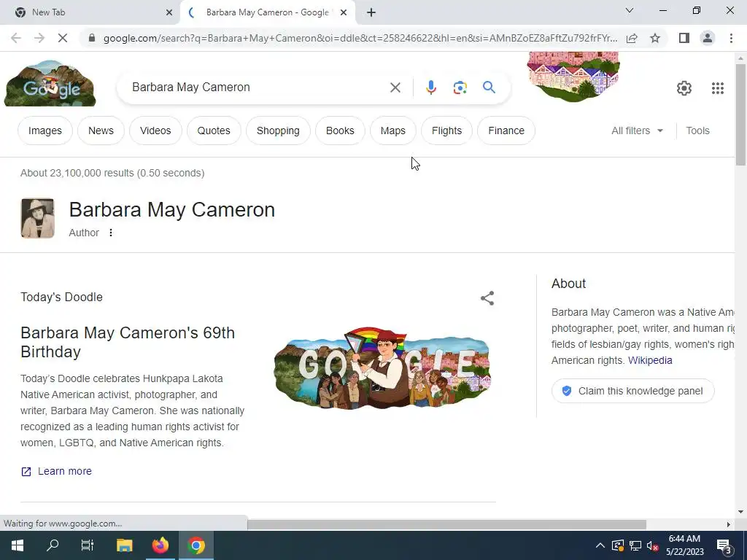Open Chrome side panel
The height and width of the screenshot is (560, 747).
pyautogui.click(x=684, y=38)
